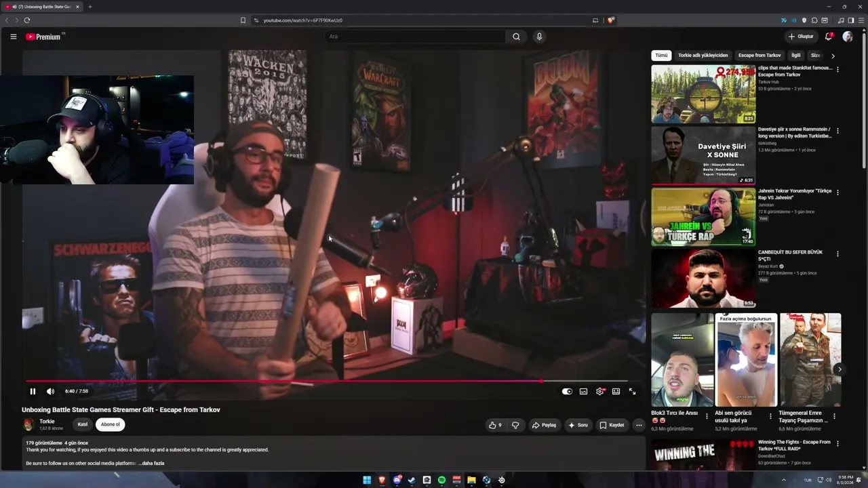Open the 'Jahrein vs Türkçe Rap' thumbnail
The height and width of the screenshot is (488, 868).
703,217
